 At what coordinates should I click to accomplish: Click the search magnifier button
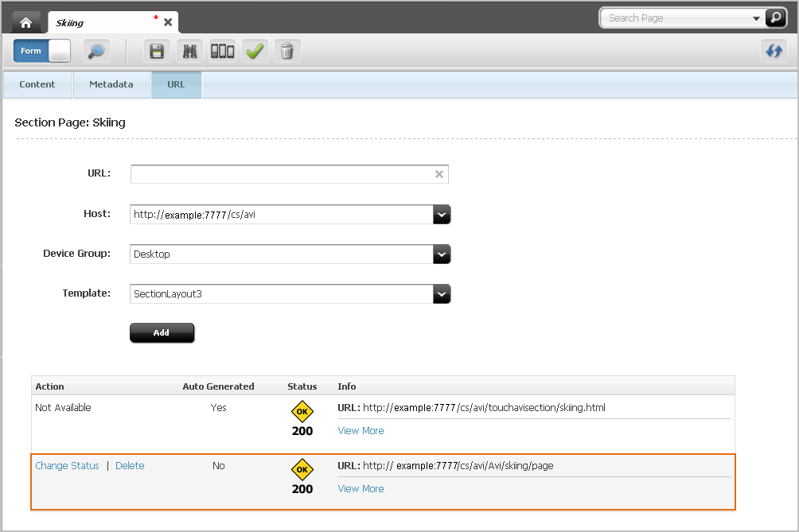click(776, 17)
